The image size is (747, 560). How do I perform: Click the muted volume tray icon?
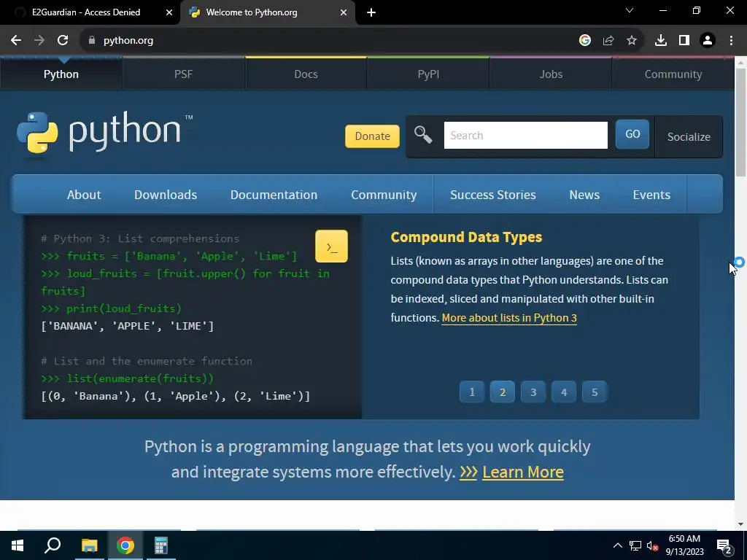pos(653,545)
